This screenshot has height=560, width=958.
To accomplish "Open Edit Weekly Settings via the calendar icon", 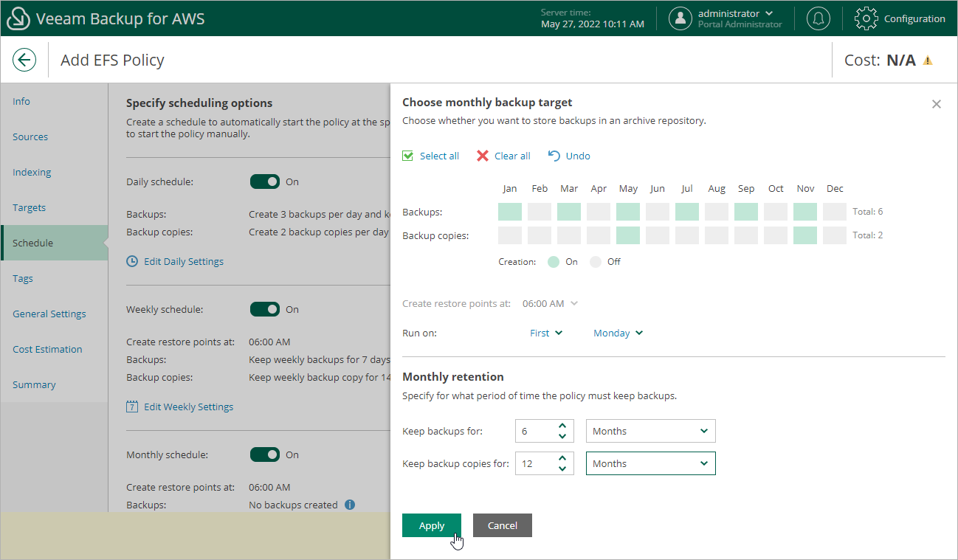I will pyautogui.click(x=132, y=407).
